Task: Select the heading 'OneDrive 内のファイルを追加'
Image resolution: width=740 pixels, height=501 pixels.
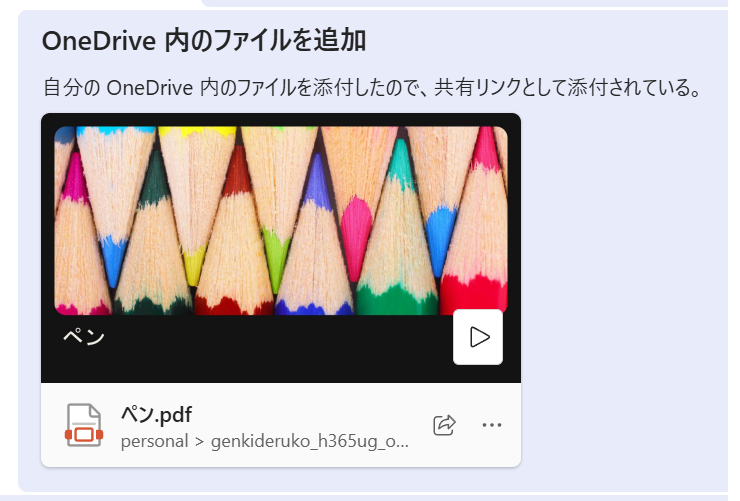Action: (204, 41)
